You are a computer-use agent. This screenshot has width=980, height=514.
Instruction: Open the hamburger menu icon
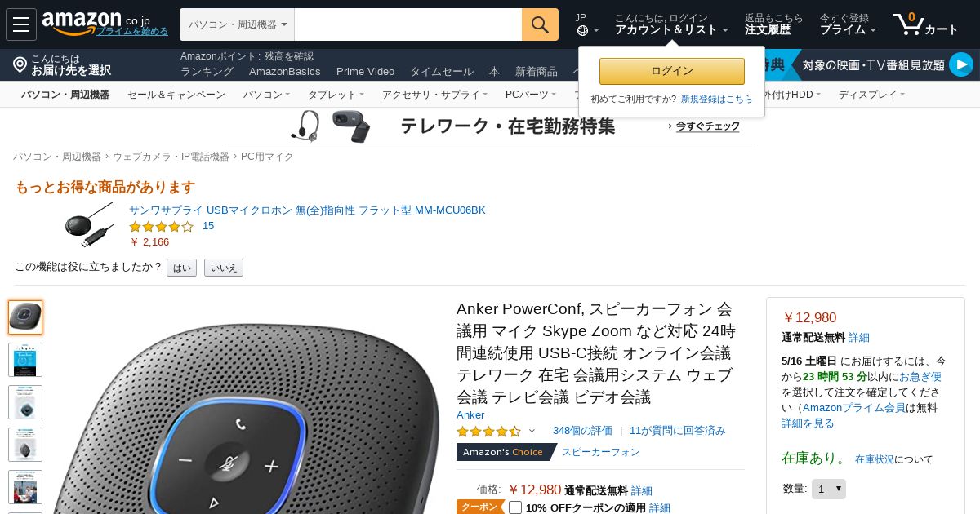point(21,24)
